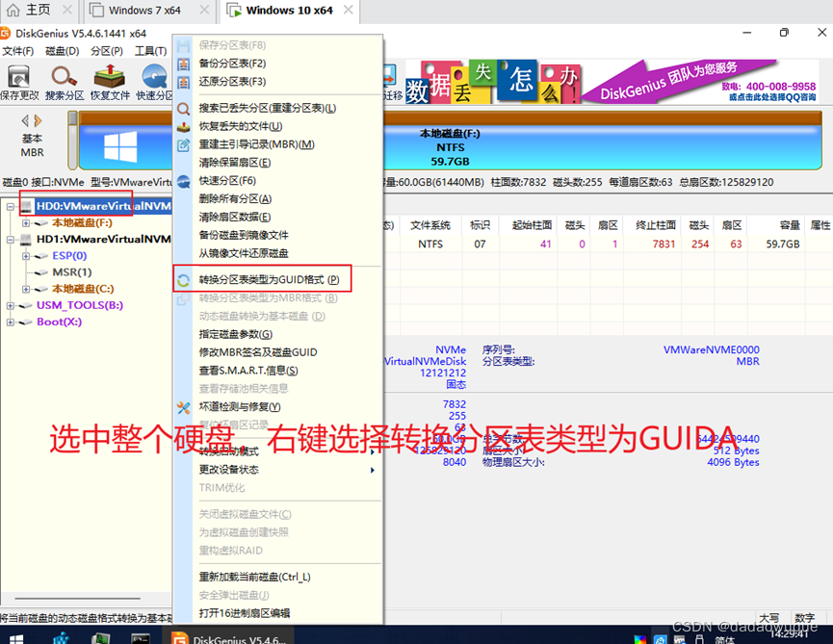833x644 pixels.
Task: Open the 文件(F) menu
Action: coord(17,51)
